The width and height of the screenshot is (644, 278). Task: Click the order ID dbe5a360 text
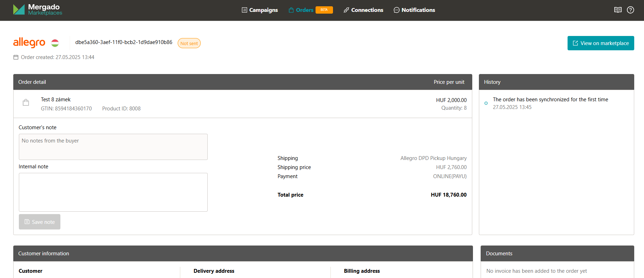click(124, 42)
